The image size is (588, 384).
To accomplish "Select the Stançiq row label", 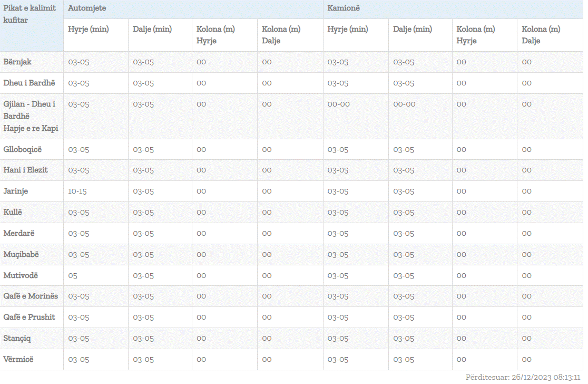I will point(18,338).
